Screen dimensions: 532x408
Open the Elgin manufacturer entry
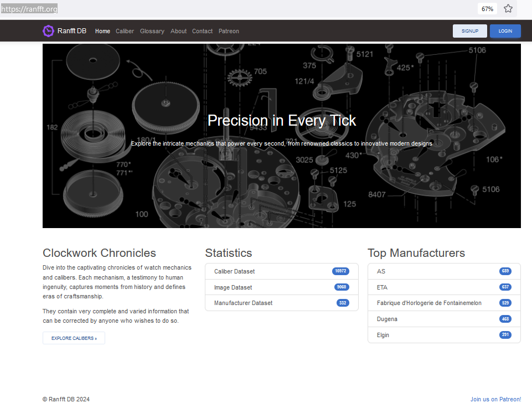point(444,335)
